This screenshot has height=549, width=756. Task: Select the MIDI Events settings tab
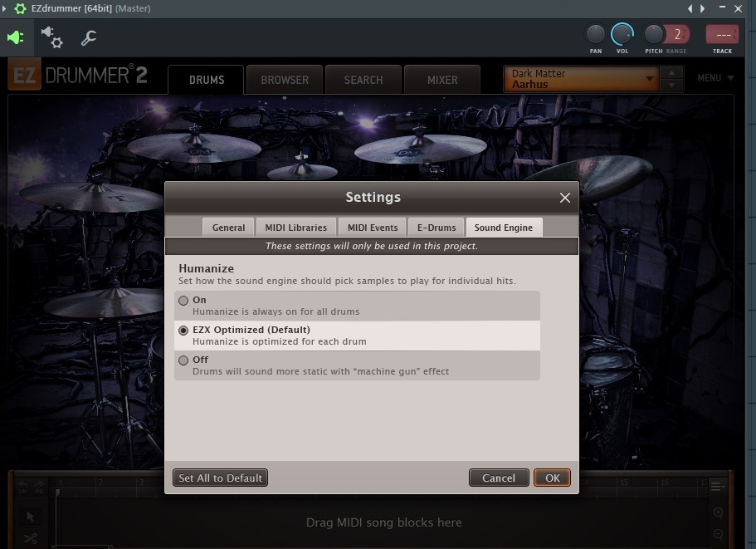click(x=373, y=228)
